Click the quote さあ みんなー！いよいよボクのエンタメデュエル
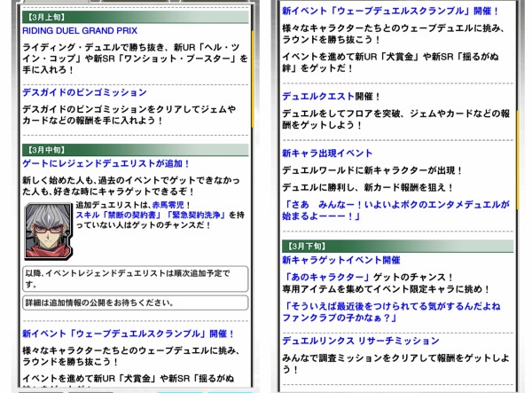This screenshot has width=532, height=393. click(x=395, y=210)
